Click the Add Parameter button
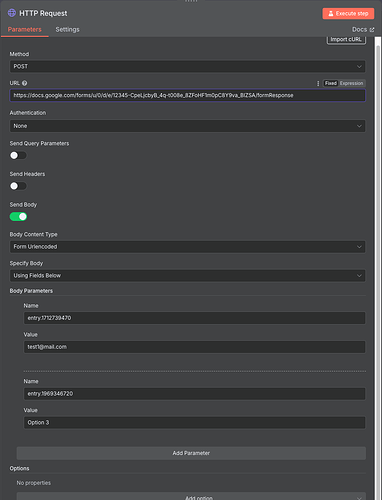 coord(191,453)
